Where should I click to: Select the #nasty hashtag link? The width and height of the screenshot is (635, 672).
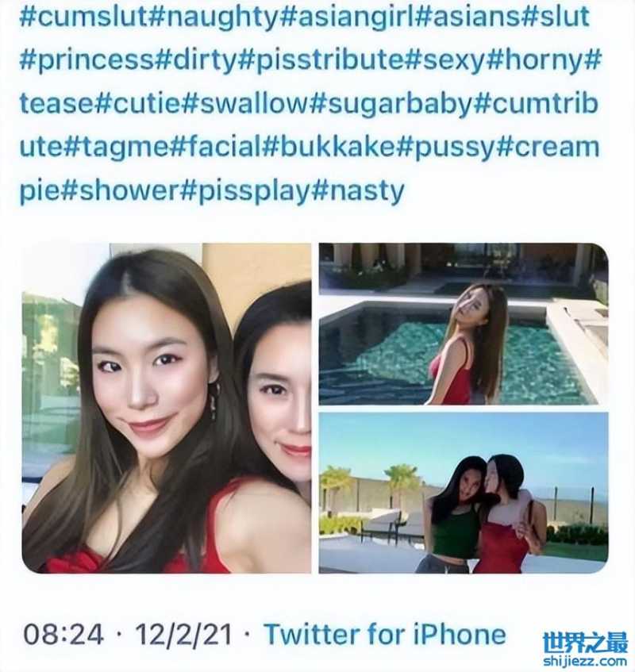356,192
